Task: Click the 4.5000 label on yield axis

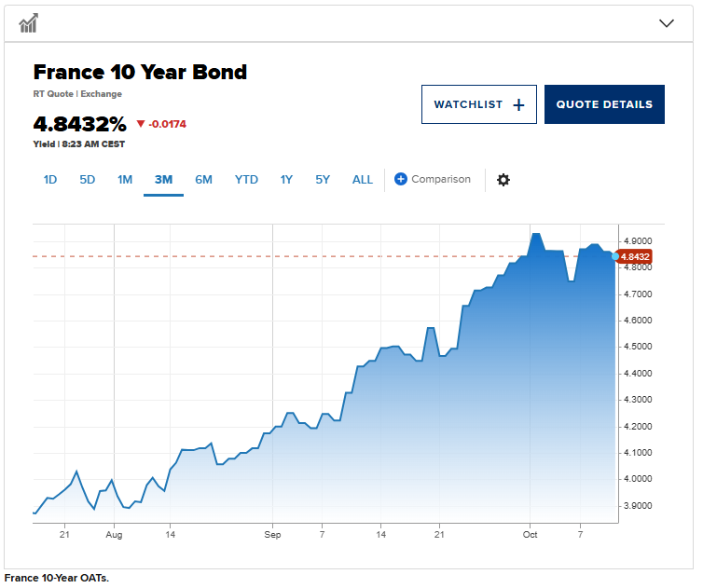Action: click(x=638, y=347)
